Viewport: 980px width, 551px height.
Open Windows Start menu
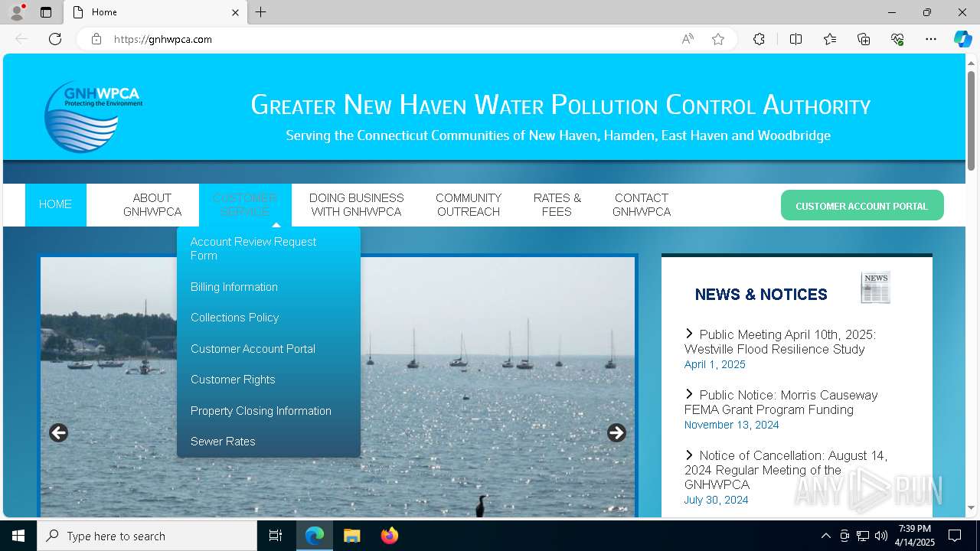click(18, 536)
